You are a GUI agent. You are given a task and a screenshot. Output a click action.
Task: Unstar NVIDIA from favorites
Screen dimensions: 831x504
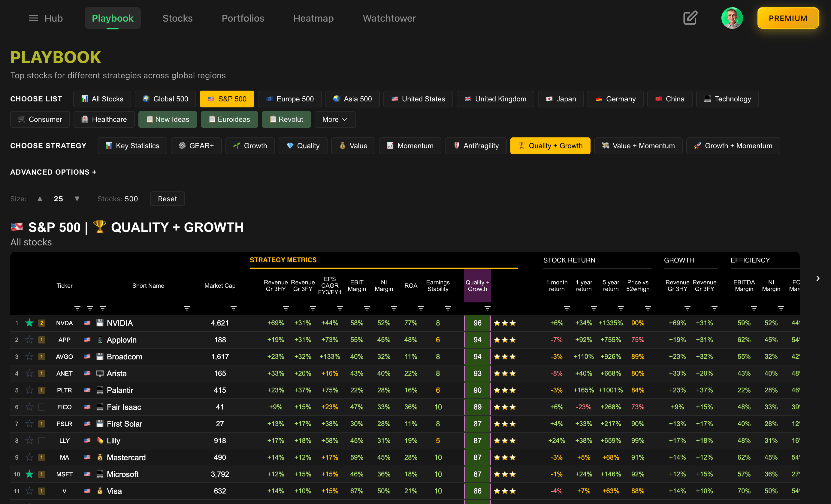point(29,322)
